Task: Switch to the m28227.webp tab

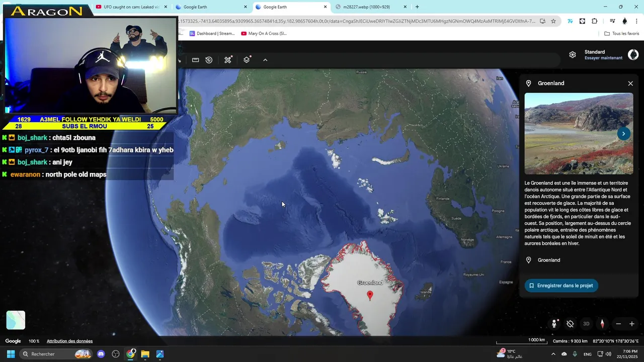Action: point(370,7)
